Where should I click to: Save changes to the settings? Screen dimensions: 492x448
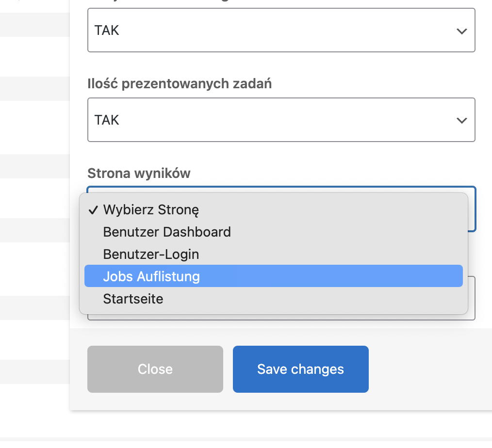[x=301, y=369]
